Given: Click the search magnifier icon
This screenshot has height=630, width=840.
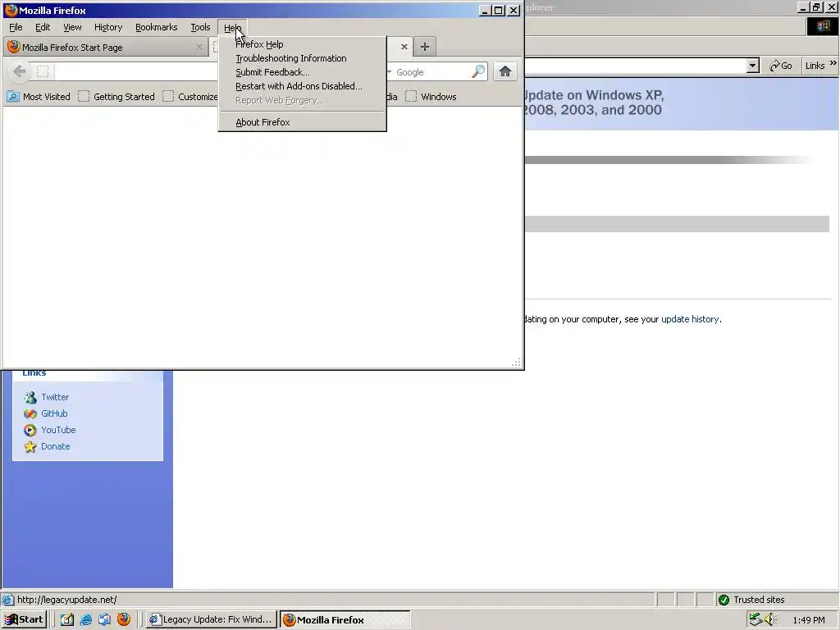Looking at the screenshot, I should 478,72.
